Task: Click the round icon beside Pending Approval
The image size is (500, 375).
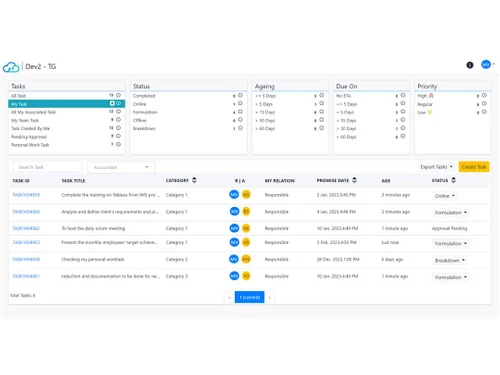Action: coord(118,136)
